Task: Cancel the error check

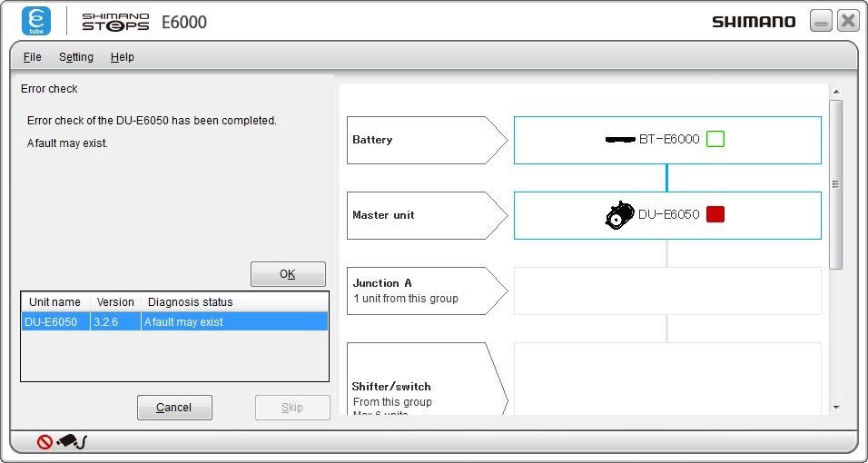Action: coord(174,408)
